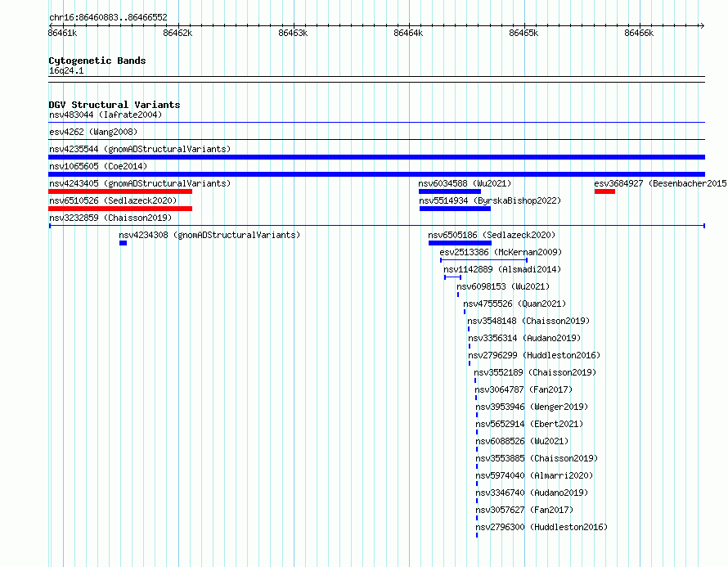Screen dimensions: 728x567
Task: Select the nsv4235544 gnomAD blue bar
Action: tap(376, 157)
